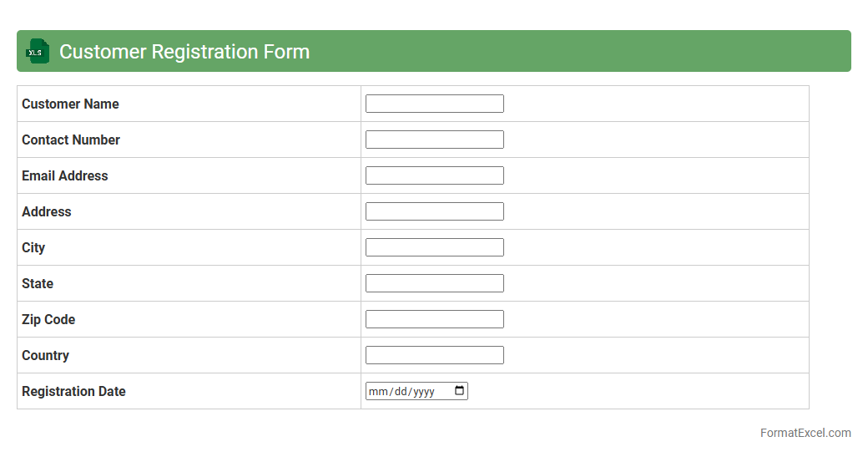Select the month segment of Registration Date
868x457 pixels.
click(x=378, y=392)
